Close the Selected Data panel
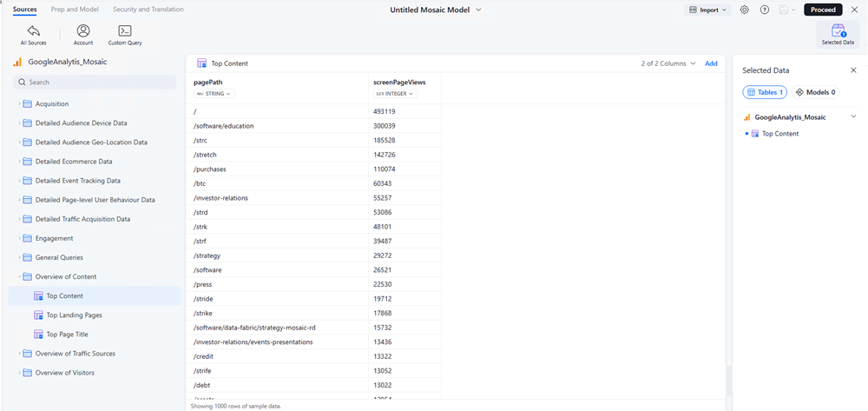Image resolution: width=868 pixels, height=411 pixels. click(x=853, y=70)
